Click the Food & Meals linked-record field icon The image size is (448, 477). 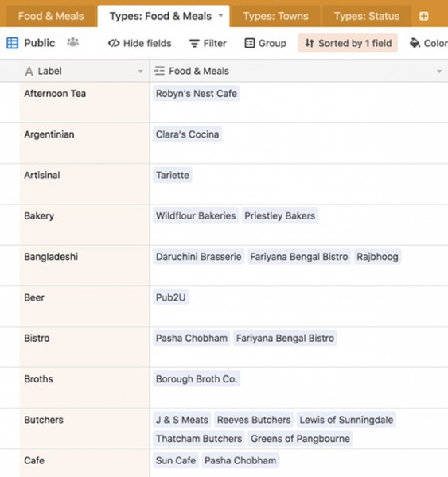[x=159, y=71]
